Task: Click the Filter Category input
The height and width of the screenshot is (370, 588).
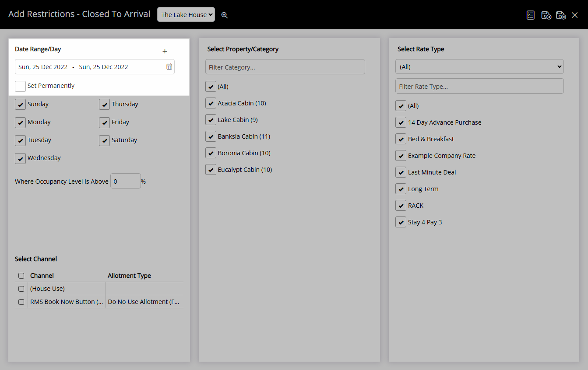Action: click(285, 67)
